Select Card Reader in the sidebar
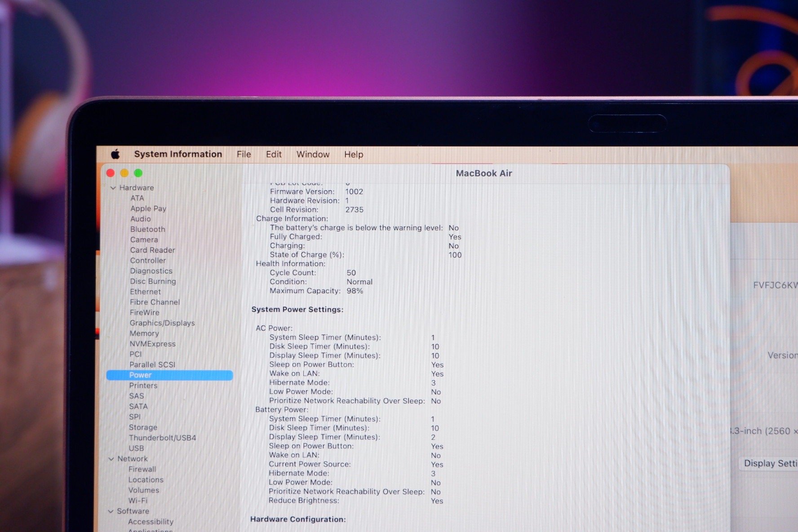This screenshot has width=798, height=532. point(153,250)
